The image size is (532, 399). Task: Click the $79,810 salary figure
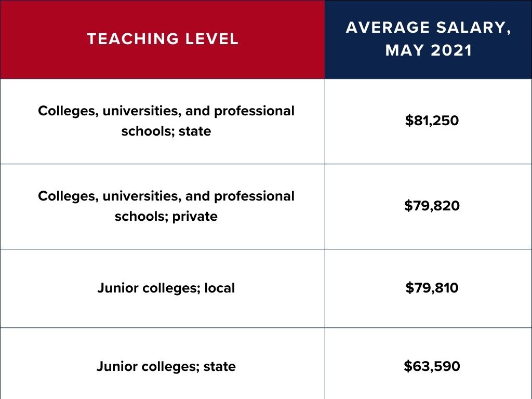(432, 287)
